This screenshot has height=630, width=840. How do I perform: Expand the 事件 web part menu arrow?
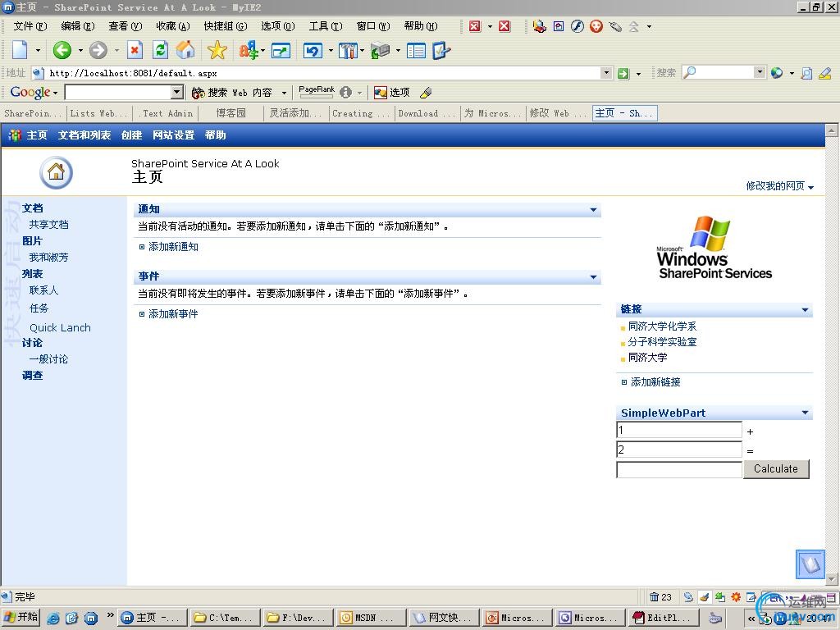tap(593, 277)
